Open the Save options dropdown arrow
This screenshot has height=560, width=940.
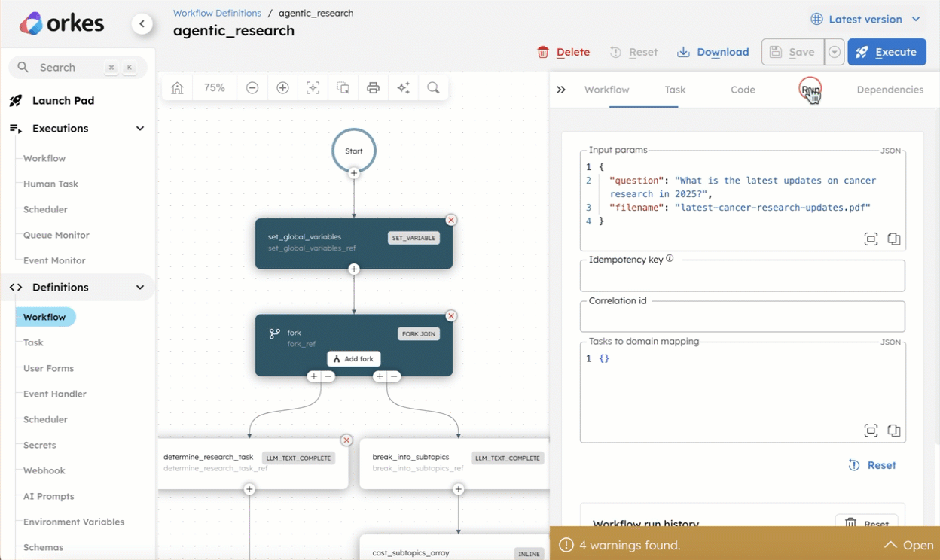click(834, 52)
